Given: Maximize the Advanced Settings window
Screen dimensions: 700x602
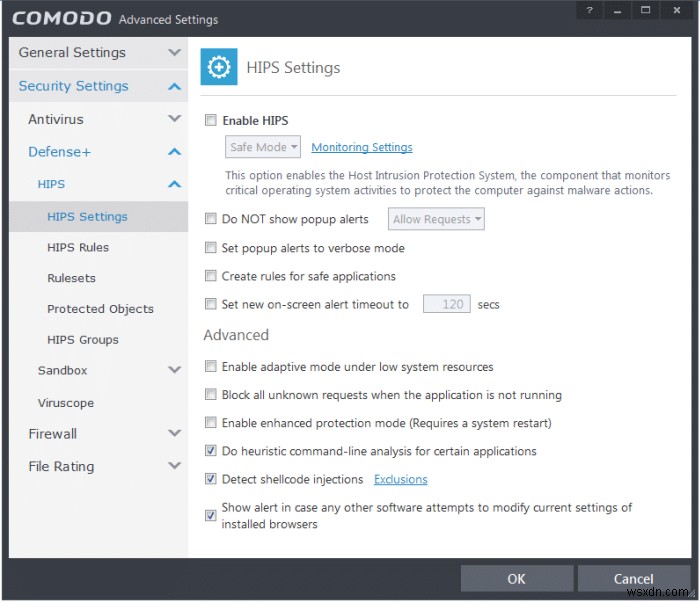Looking at the screenshot, I should click(x=646, y=10).
